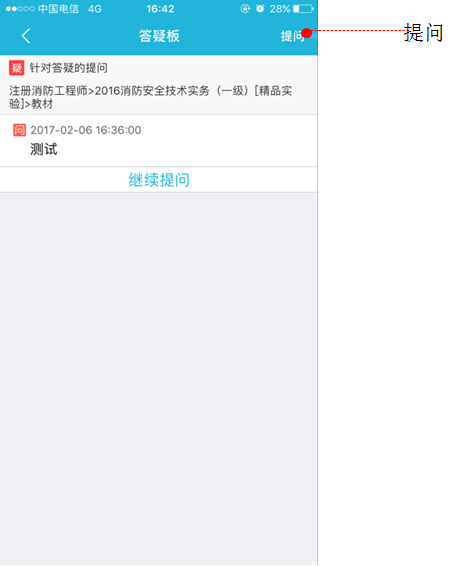Tap the signal strength dots

(20, 8)
